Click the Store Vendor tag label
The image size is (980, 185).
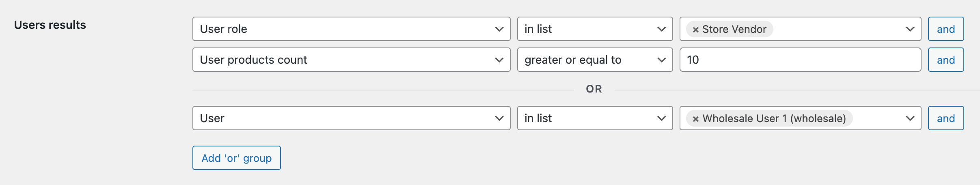pos(734,29)
